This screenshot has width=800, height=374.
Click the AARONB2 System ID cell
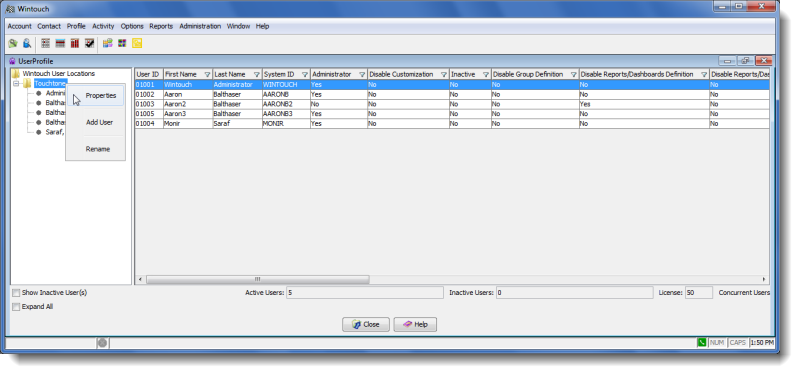(x=286, y=104)
